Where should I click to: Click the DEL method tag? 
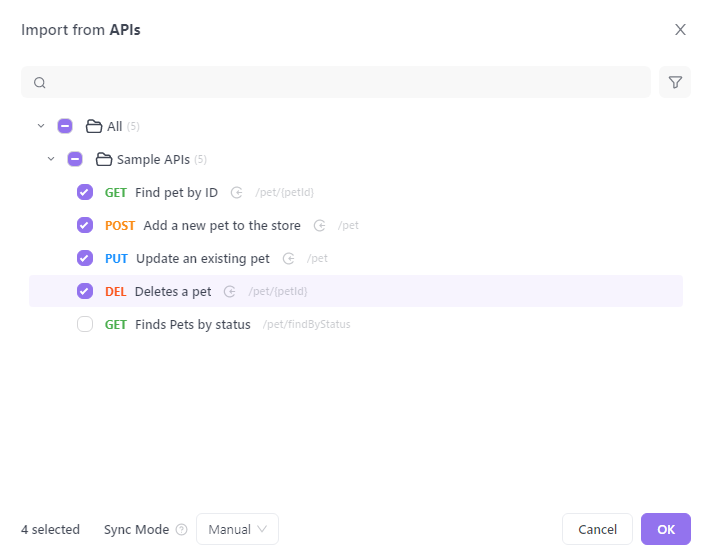(115, 292)
